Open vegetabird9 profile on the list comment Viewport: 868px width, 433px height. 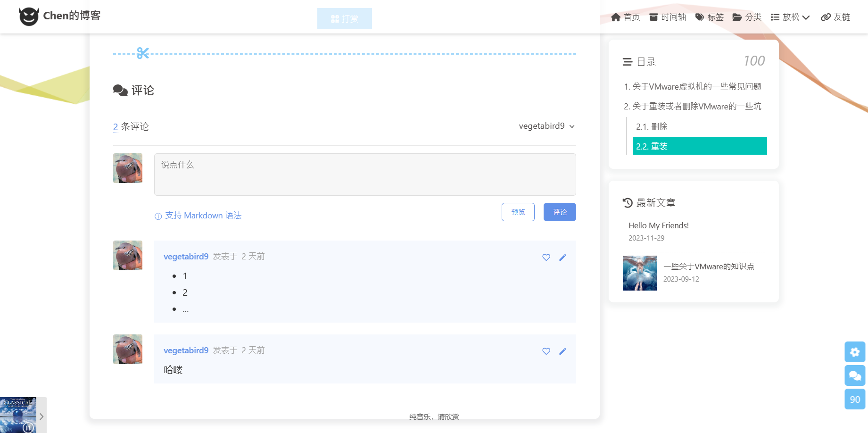186,257
